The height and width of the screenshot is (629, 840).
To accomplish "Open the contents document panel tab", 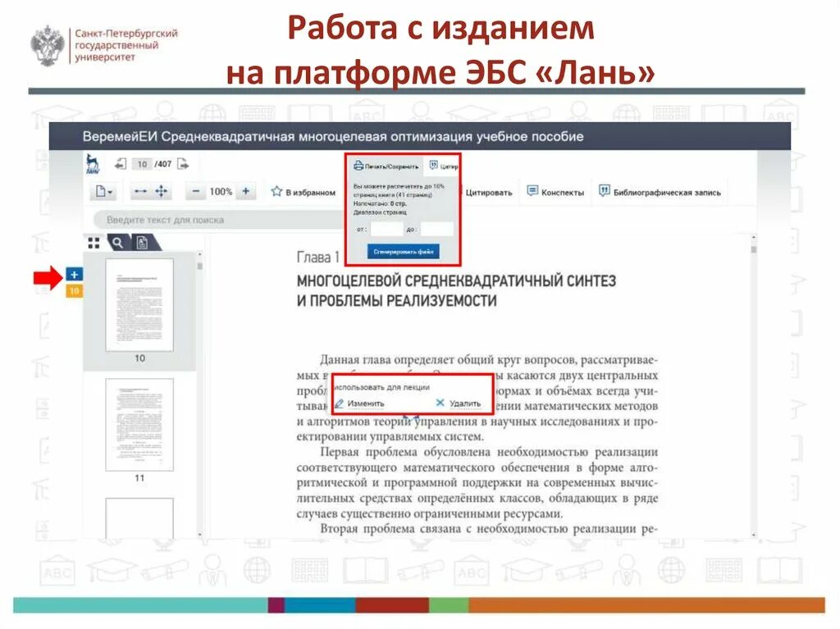I will [143, 243].
